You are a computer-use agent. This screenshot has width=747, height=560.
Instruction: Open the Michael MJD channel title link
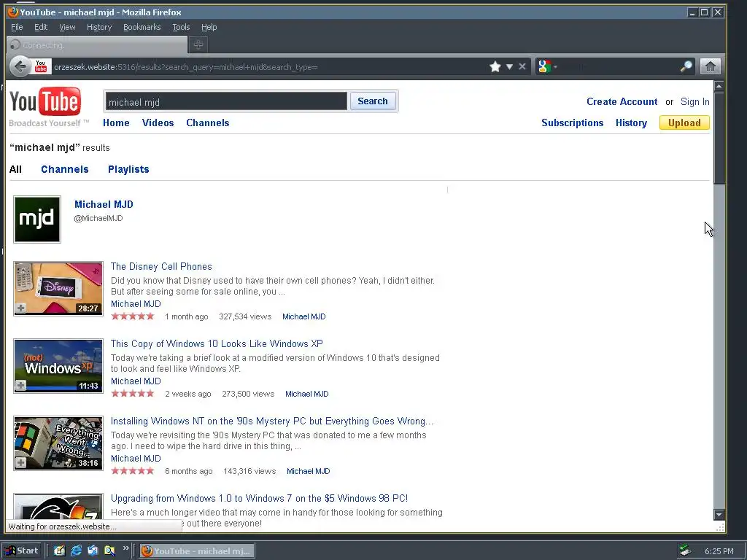104,204
